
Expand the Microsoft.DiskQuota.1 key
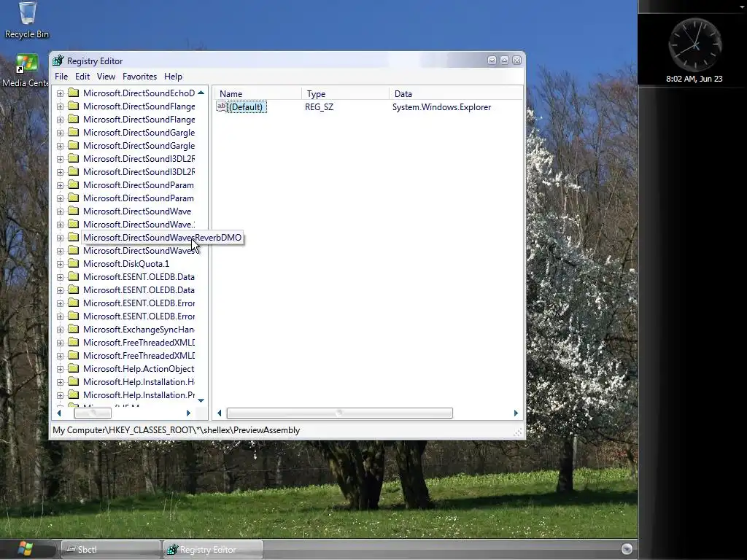coord(60,264)
